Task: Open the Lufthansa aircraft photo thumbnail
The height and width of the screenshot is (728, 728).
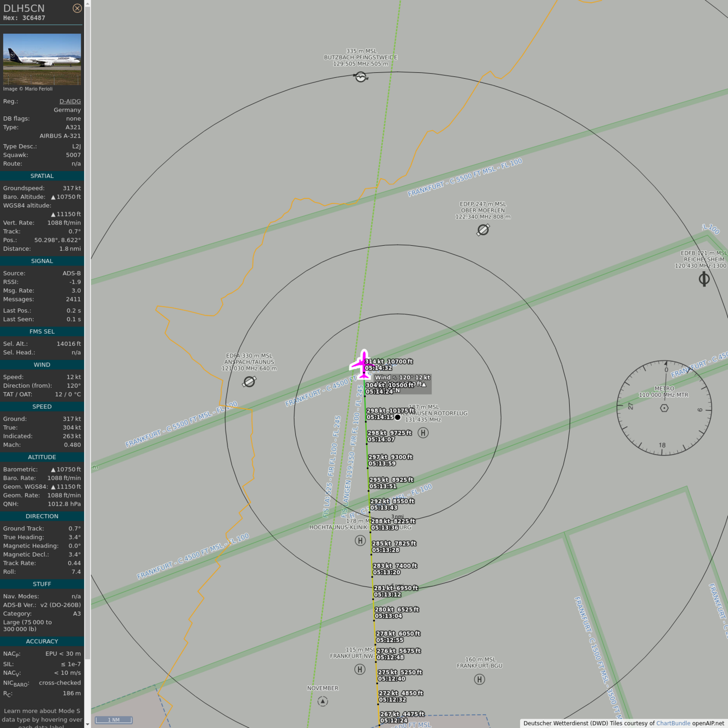Action: point(42,59)
